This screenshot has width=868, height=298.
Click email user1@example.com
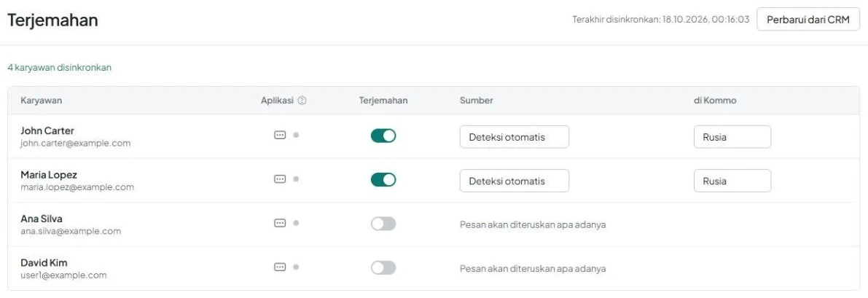63,275
